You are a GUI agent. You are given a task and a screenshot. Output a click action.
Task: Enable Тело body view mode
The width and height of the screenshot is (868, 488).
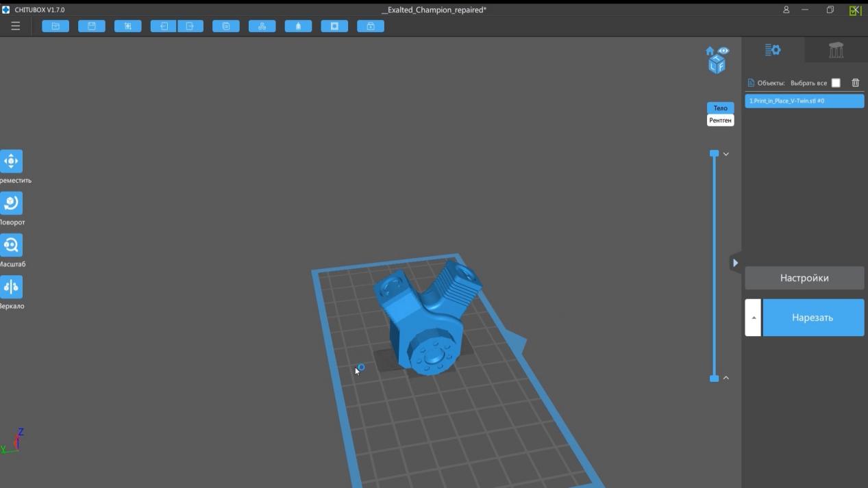(720, 107)
